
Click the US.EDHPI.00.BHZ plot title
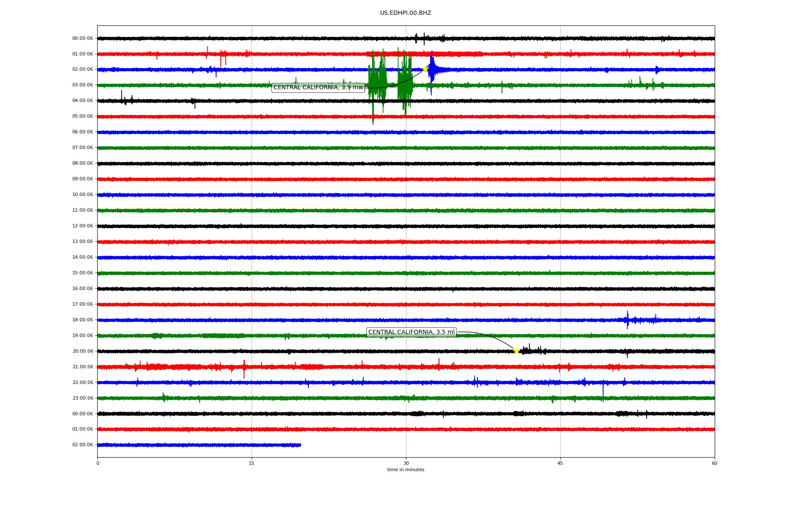tap(405, 13)
